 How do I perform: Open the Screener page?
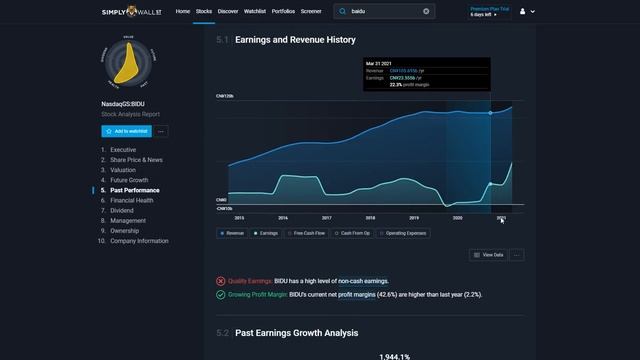tap(311, 11)
